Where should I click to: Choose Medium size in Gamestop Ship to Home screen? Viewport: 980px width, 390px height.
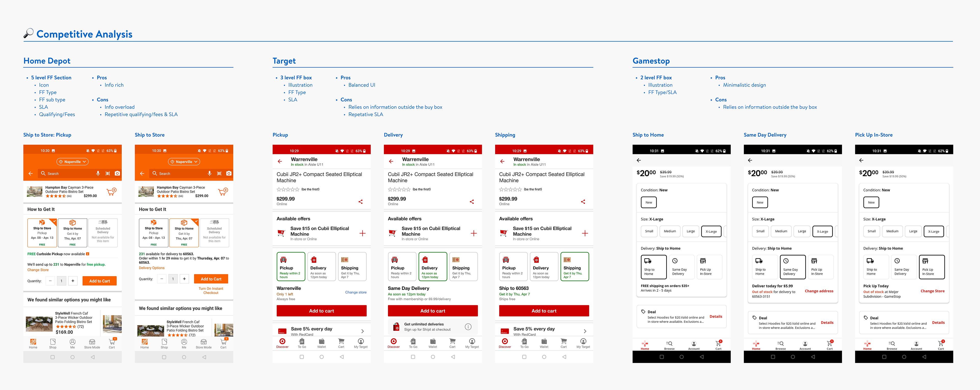[670, 231]
